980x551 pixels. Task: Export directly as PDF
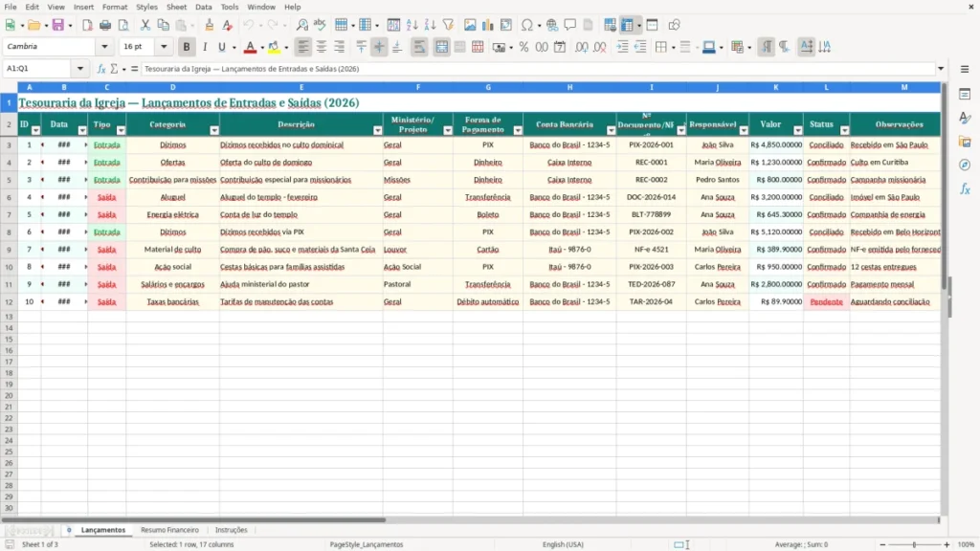pos(87,25)
